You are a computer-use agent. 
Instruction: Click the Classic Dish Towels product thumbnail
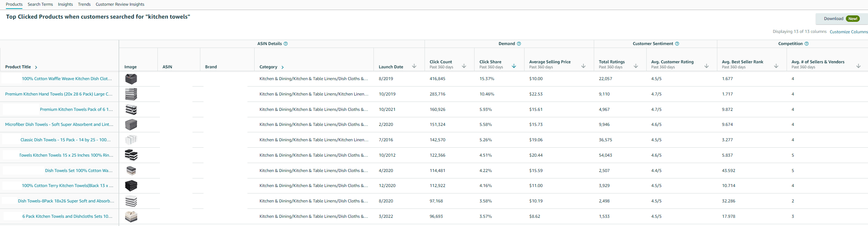tap(131, 140)
